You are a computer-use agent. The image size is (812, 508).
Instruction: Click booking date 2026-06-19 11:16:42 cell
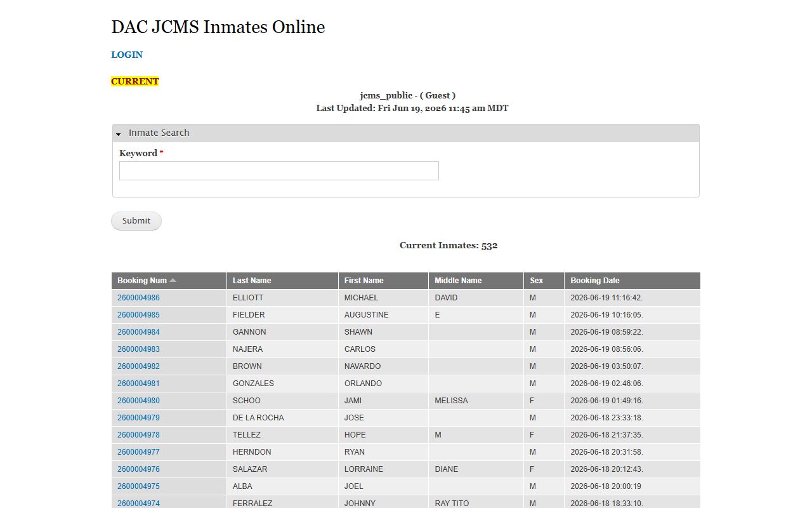632,298
